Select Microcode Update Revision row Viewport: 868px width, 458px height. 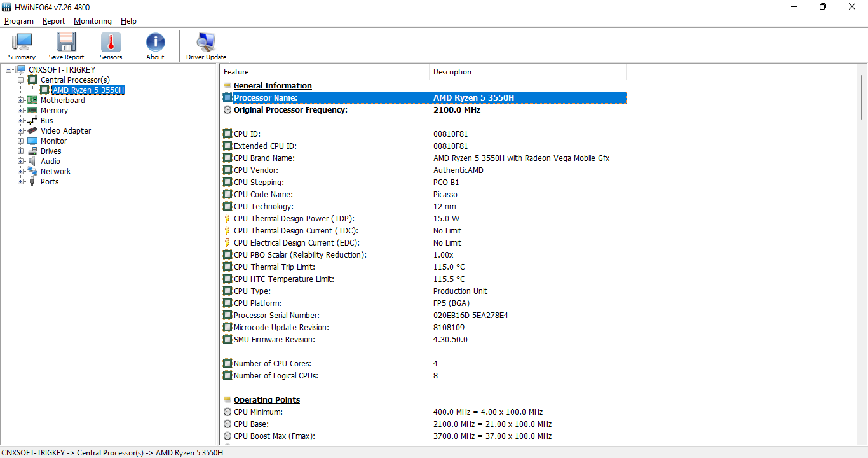click(x=424, y=327)
